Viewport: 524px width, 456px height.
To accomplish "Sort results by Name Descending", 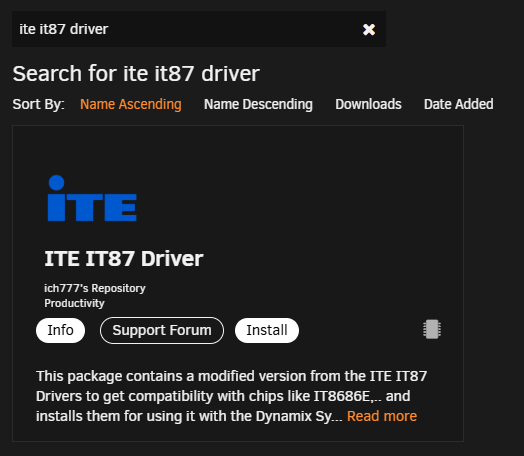I will tap(258, 104).
